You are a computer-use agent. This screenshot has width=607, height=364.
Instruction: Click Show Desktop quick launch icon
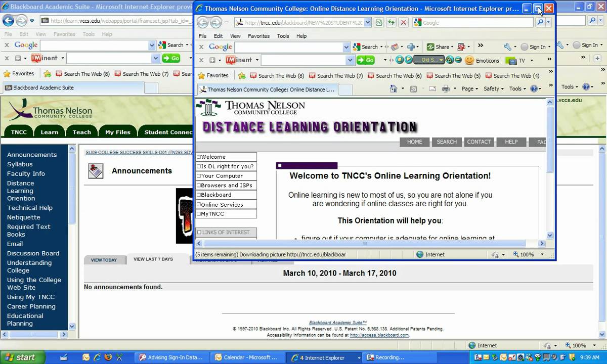[x=64, y=357]
